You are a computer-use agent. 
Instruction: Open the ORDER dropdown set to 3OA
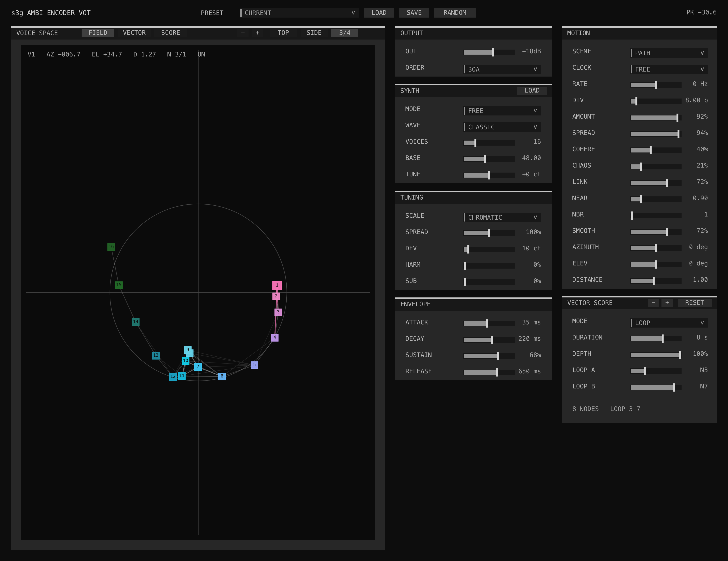click(502, 69)
